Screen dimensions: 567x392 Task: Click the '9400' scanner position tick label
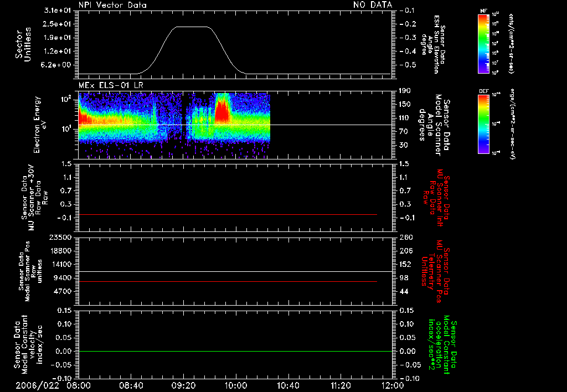pyautogui.click(x=62, y=278)
